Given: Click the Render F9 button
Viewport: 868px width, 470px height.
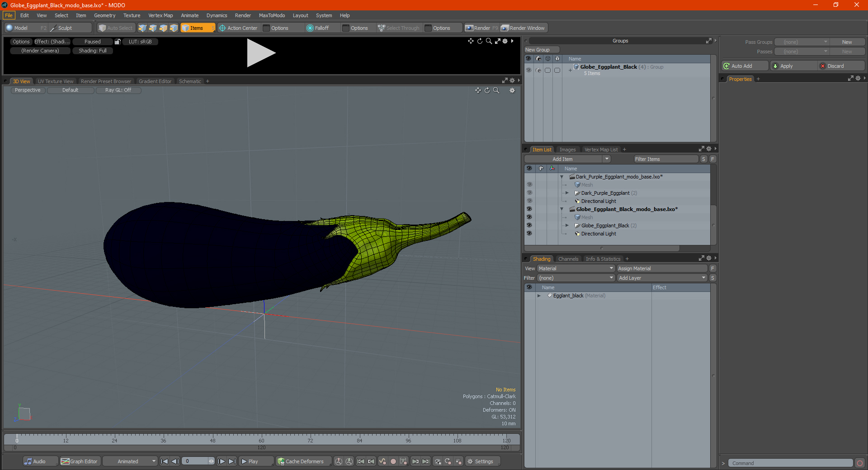Looking at the screenshot, I should click(x=481, y=28).
